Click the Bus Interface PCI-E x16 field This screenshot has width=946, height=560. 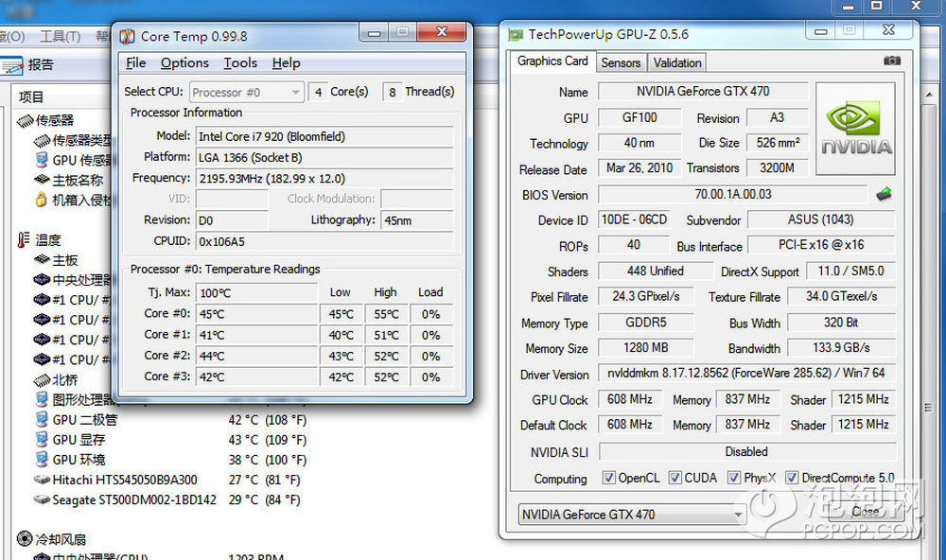820,245
